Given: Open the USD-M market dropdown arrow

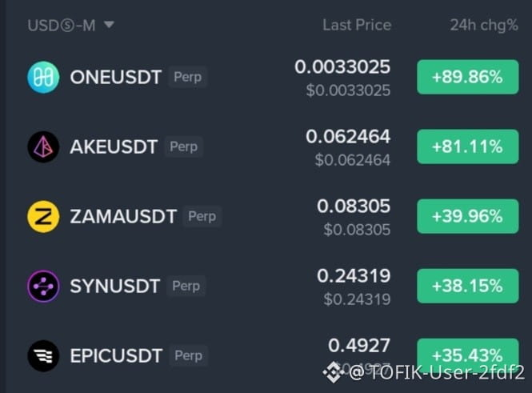Looking at the screenshot, I should point(109,25).
